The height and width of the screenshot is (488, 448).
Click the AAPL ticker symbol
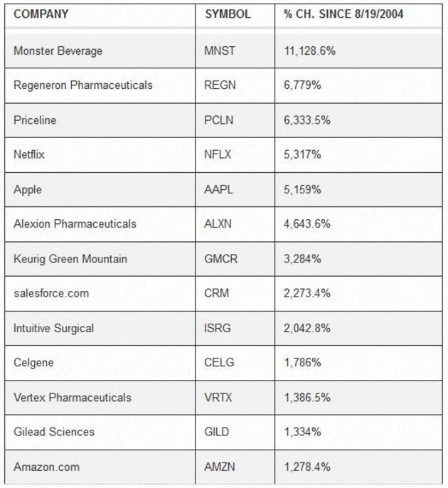tap(219, 189)
